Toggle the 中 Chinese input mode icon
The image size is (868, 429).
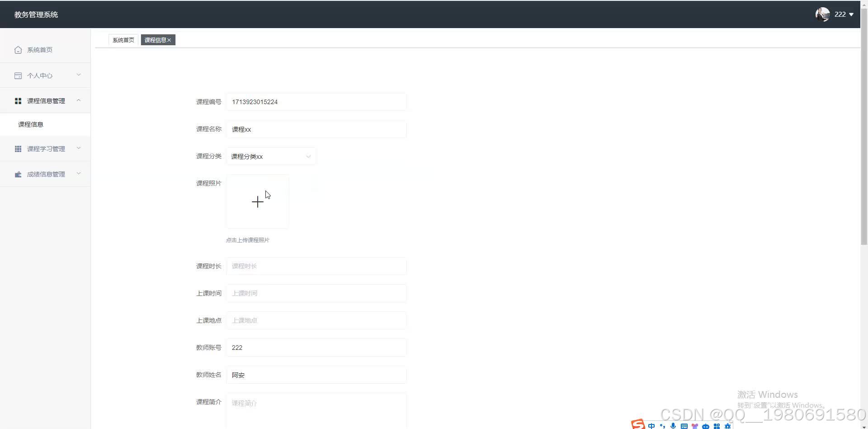(x=651, y=426)
